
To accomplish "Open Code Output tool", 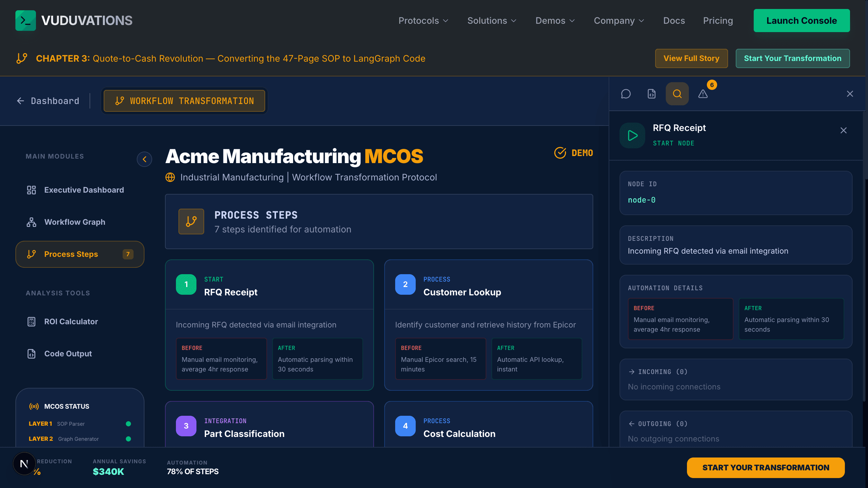I will point(80,353).
